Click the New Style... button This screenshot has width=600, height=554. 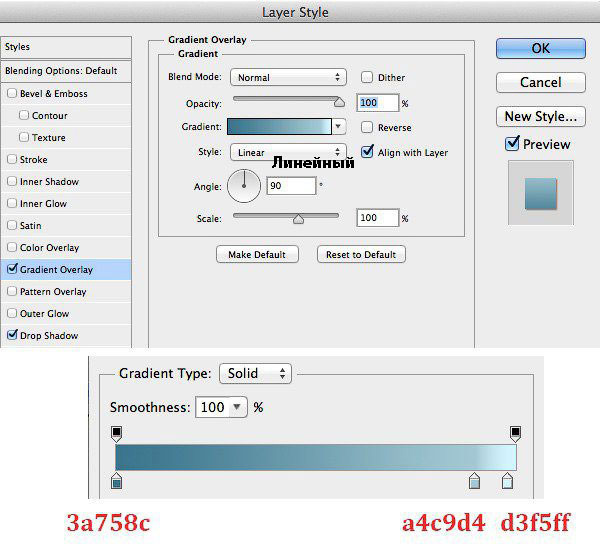(x=541, y=116)
